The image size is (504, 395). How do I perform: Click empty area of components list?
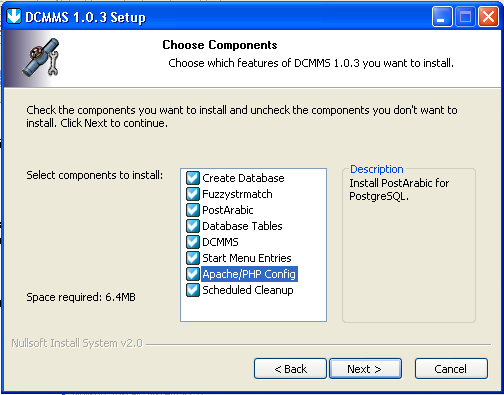(253, 309)
